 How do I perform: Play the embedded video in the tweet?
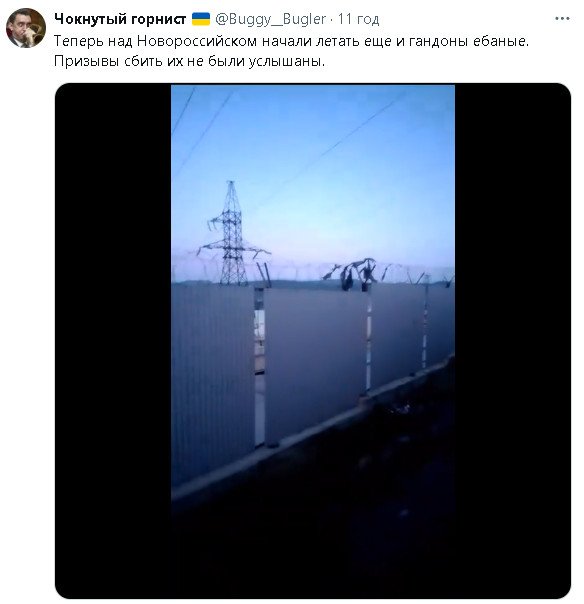click(x=313, y=341)
